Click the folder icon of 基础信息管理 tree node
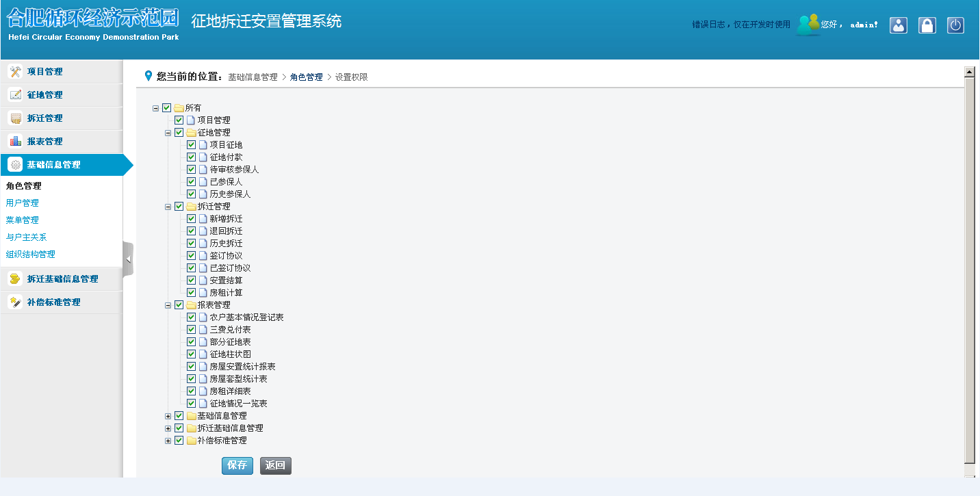 [x=191, y=416]
